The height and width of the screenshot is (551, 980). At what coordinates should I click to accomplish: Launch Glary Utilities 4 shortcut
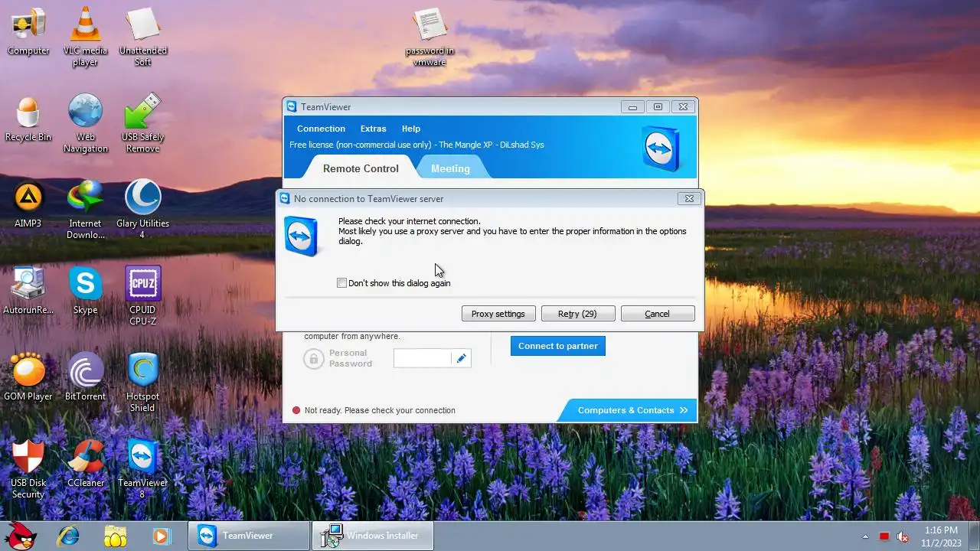click(142, 210)
